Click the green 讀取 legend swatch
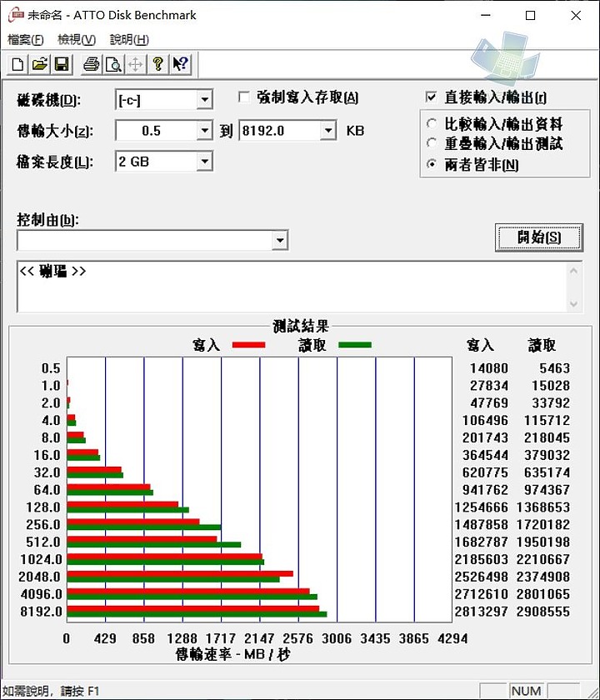The height and width of the screenshot is (700, 600). click(x=355, y=345)
